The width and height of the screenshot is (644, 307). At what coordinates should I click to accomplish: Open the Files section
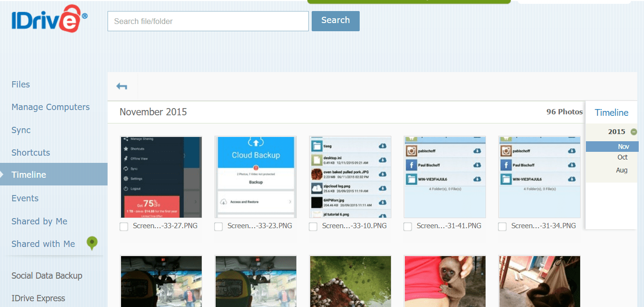[21, 85]
